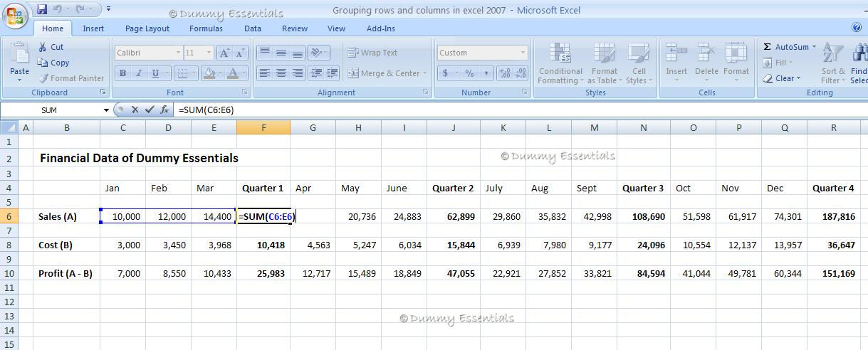Click Decrease Decimal icon
Image resolution: width=868 pixels, height=350 pixels.
521,73
